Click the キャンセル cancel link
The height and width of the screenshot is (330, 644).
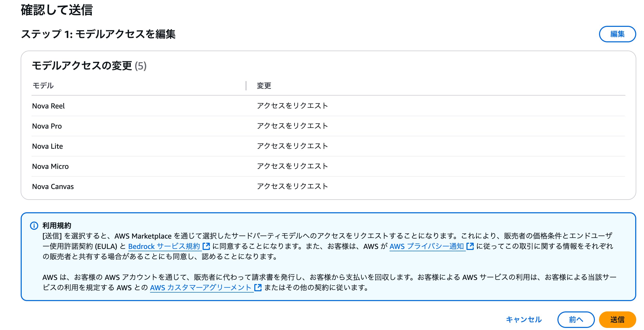click(x=524, y=319)
